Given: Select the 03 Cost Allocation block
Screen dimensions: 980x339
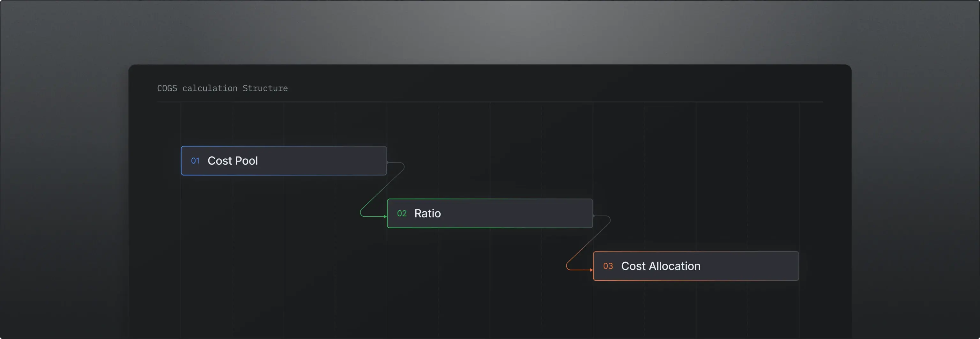Looking at the screenshot, I should [696, 266].
